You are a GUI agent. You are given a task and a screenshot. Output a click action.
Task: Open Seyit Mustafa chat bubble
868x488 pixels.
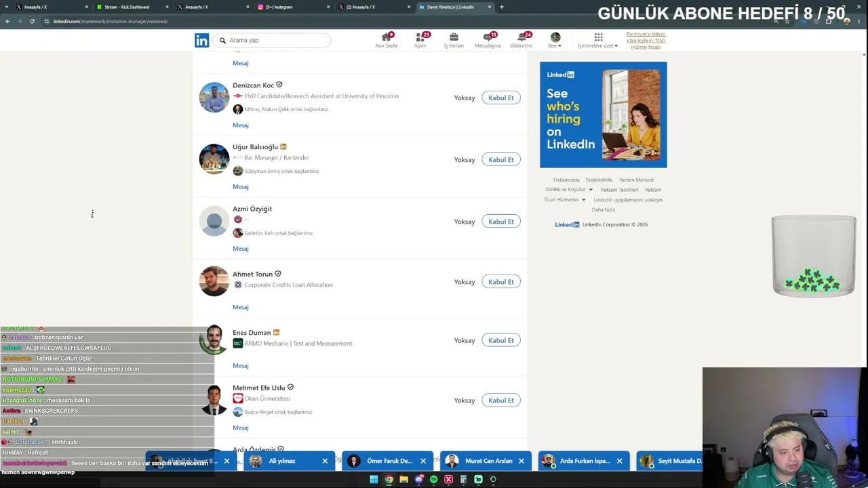point(670,461)
